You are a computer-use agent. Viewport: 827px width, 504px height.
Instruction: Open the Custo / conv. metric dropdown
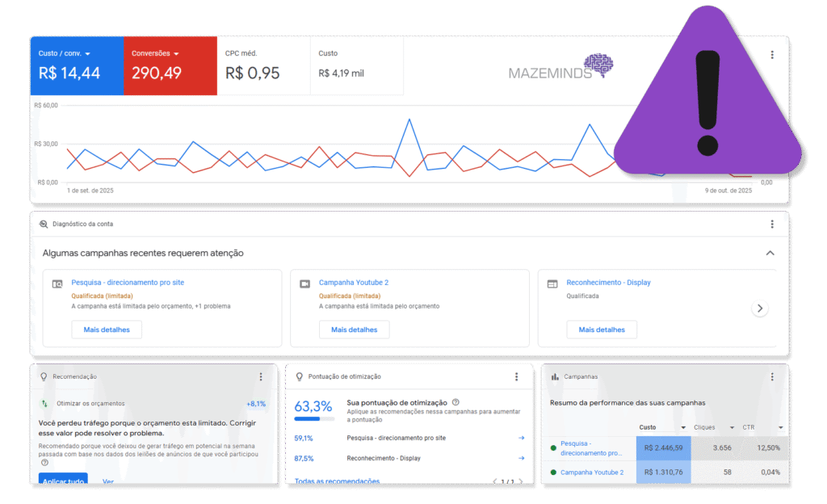click(x=87, y=54)
